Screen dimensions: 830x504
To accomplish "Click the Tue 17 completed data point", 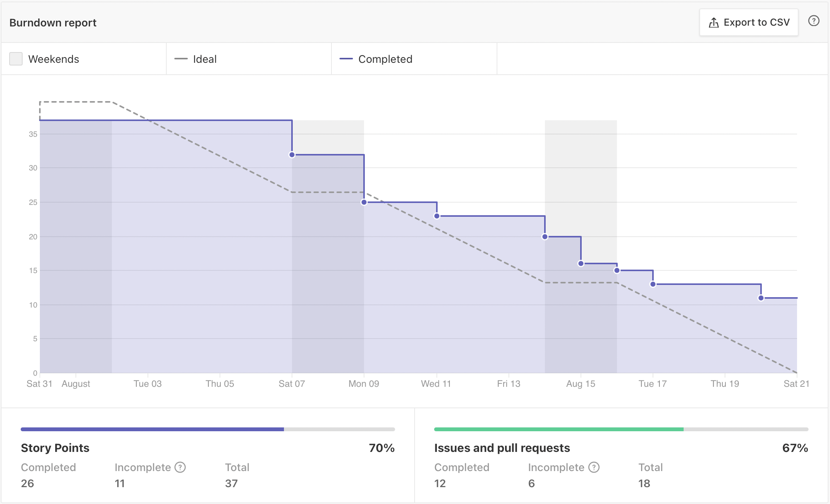I will point(653,284).
